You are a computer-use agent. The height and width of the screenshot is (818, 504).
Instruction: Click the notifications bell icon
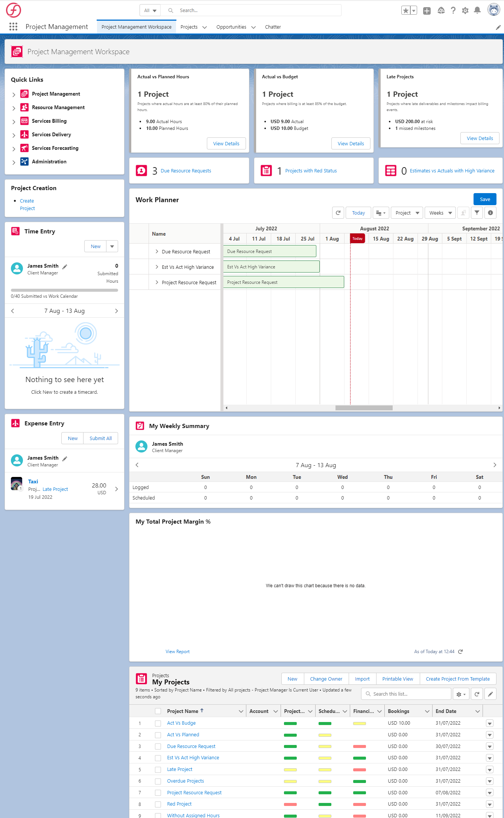coord(477,11)
